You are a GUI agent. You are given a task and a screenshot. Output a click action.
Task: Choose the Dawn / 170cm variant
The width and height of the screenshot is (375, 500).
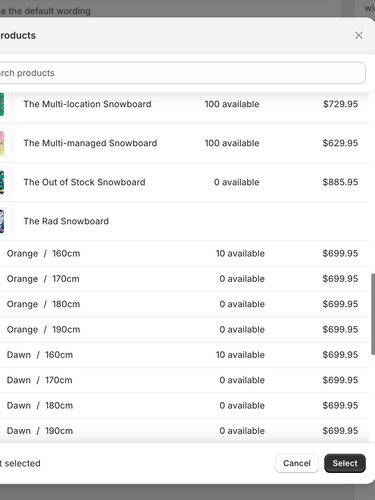coord(184,380)
